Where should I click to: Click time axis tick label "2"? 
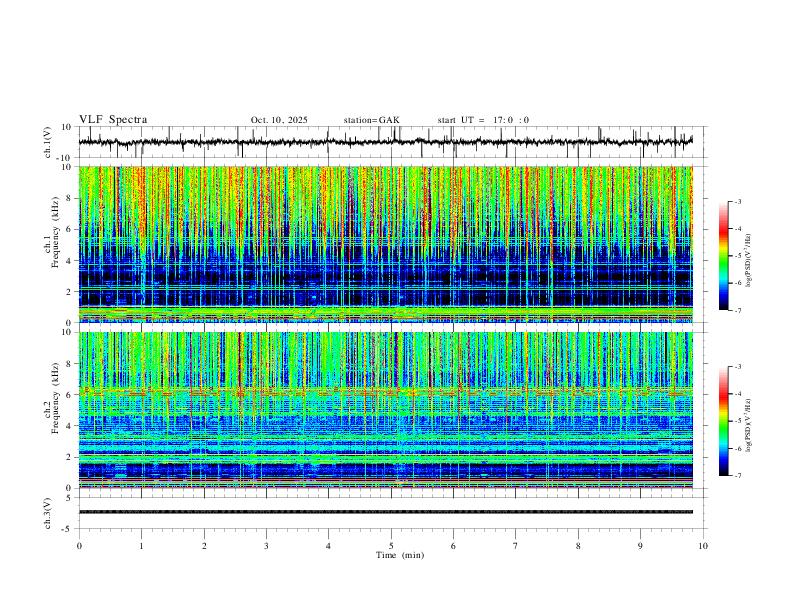click(204, 546)
